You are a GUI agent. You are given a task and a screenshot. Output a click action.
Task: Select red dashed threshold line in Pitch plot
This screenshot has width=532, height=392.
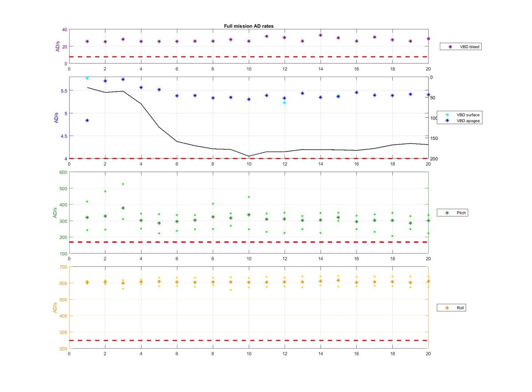point(249,242)
